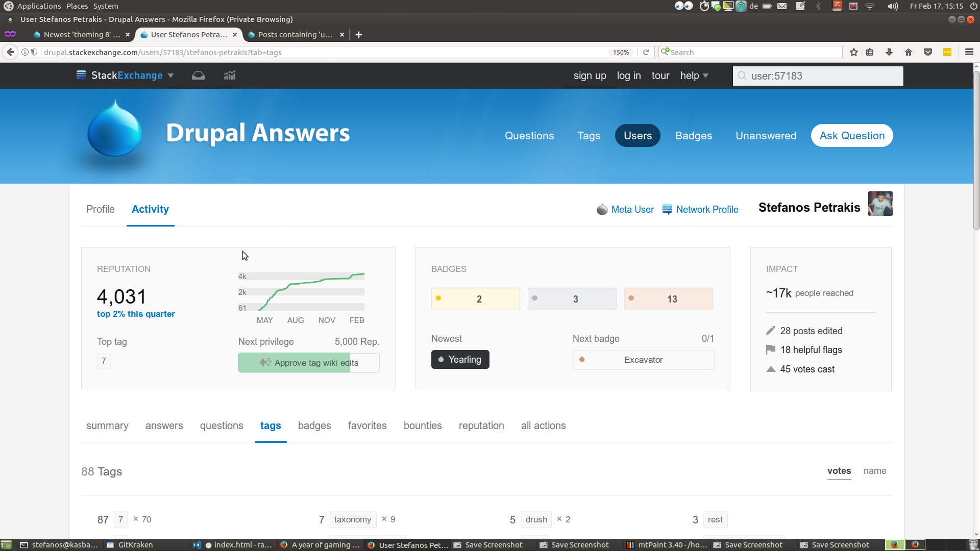Close the 'Newest theming 8' tab

click(128, 35)
